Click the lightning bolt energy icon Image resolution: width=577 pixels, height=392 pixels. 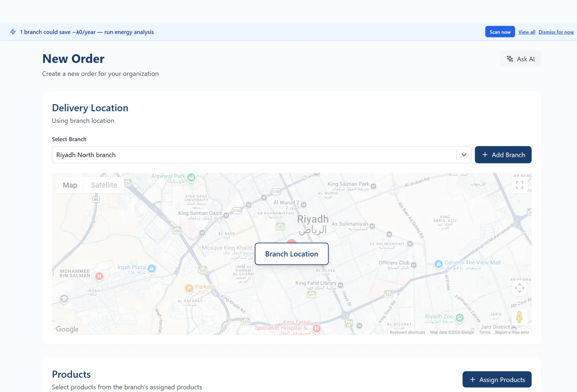[13, 32]
